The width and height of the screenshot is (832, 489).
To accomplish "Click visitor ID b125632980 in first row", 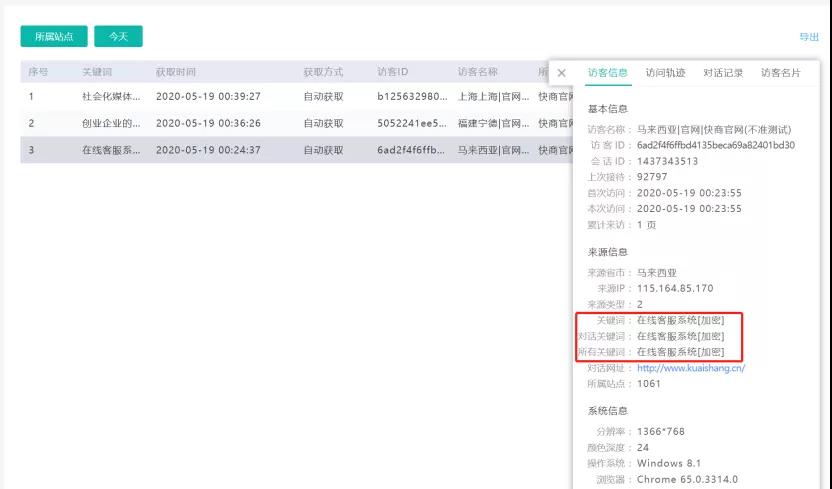I will (x=411, y=97).
